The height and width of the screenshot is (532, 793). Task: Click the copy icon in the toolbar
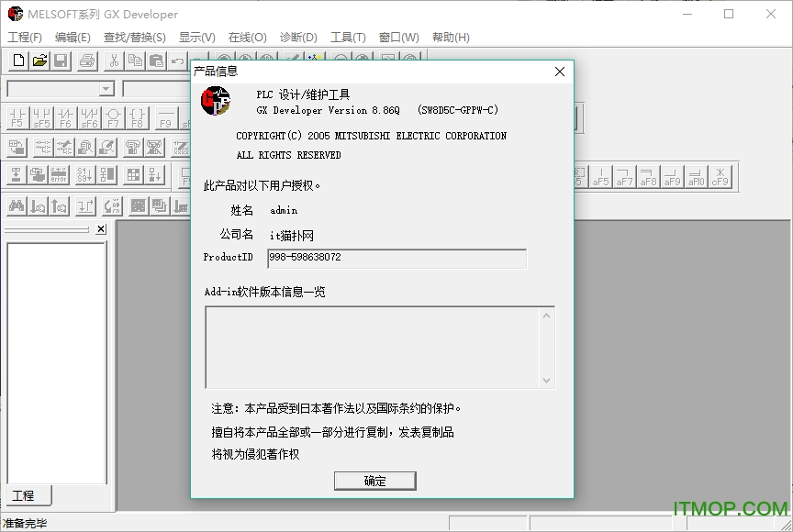point(135,61)
